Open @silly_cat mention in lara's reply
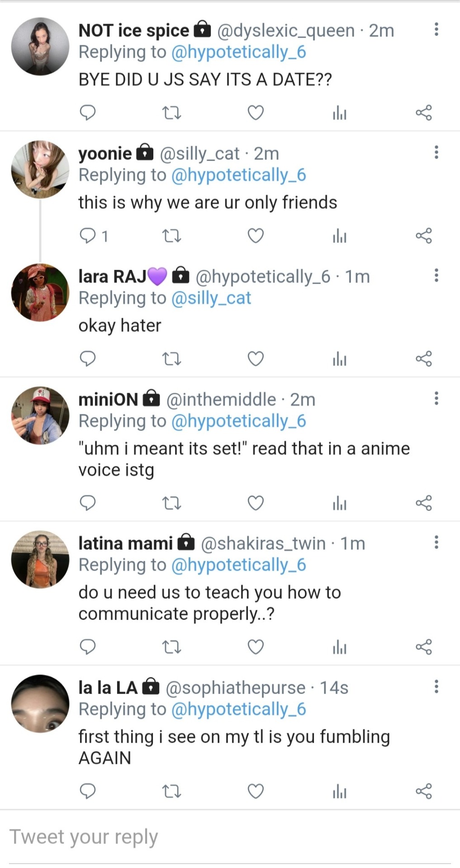The image size is (460, 868). tap(211, 298)
